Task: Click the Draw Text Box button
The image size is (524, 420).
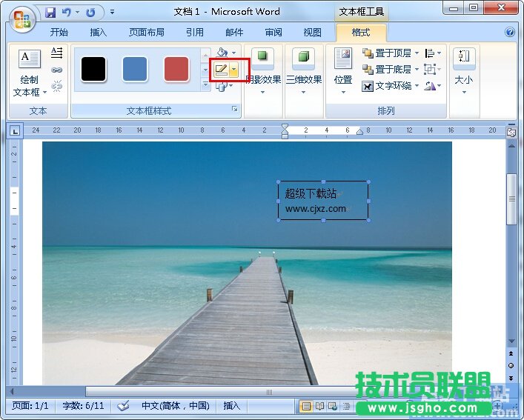Action: (x=30, y=74)
